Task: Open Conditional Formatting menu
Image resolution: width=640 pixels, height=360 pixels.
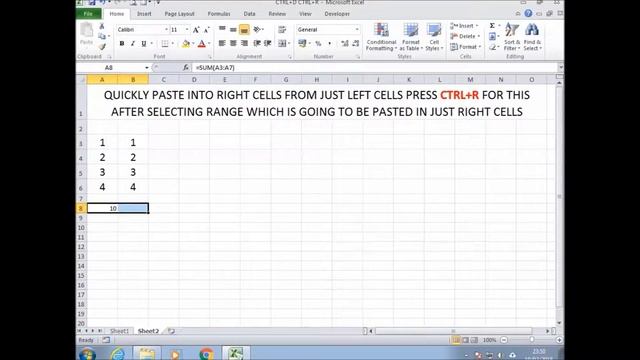Action: [x=381, y=37]
